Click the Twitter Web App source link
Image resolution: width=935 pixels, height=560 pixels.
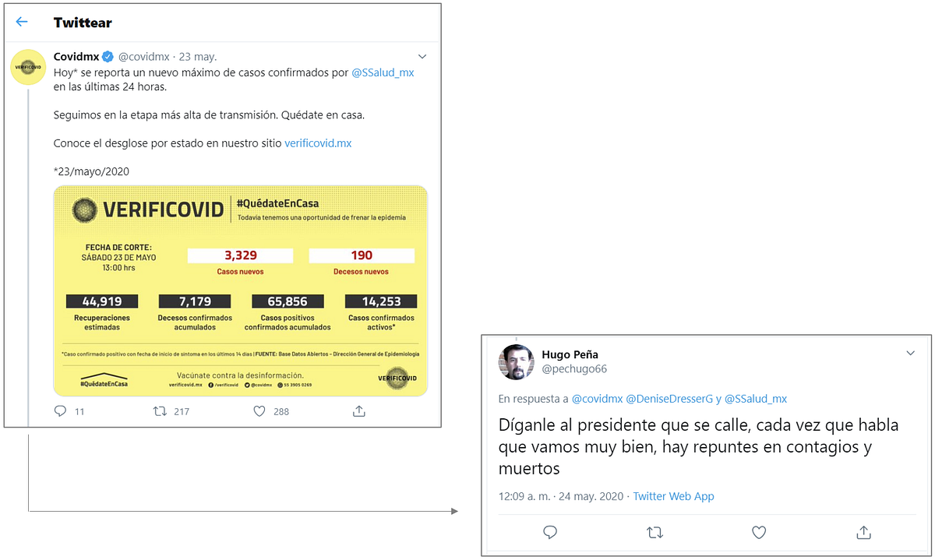coord(673,496)
